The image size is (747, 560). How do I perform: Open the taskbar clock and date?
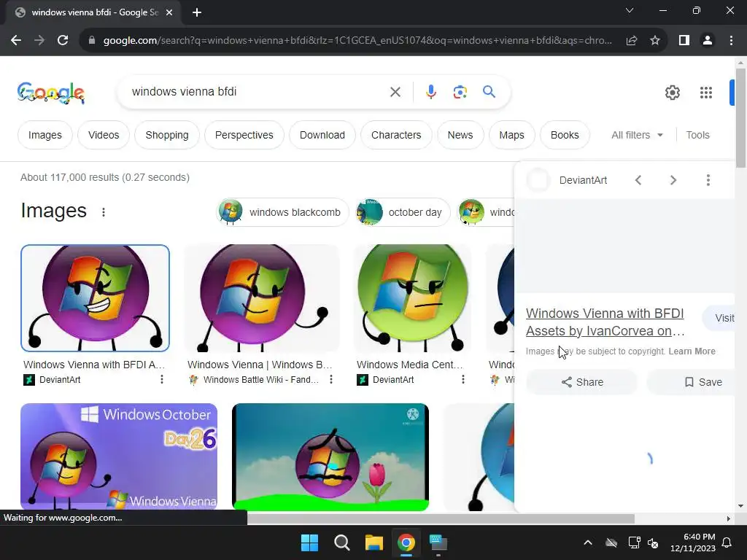pos(693,542)
